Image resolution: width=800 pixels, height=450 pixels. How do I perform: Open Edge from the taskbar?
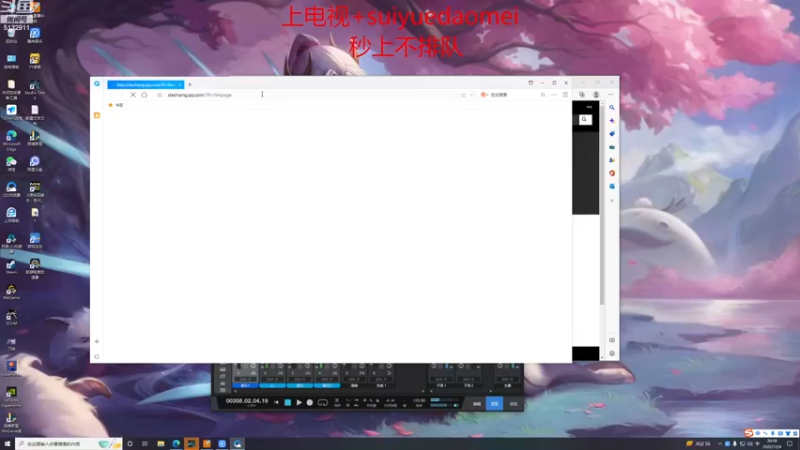coord(176,444)
